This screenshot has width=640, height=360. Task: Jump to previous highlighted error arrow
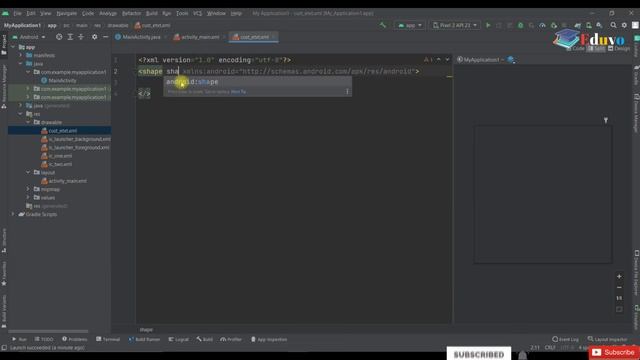(x=439, y=60)
